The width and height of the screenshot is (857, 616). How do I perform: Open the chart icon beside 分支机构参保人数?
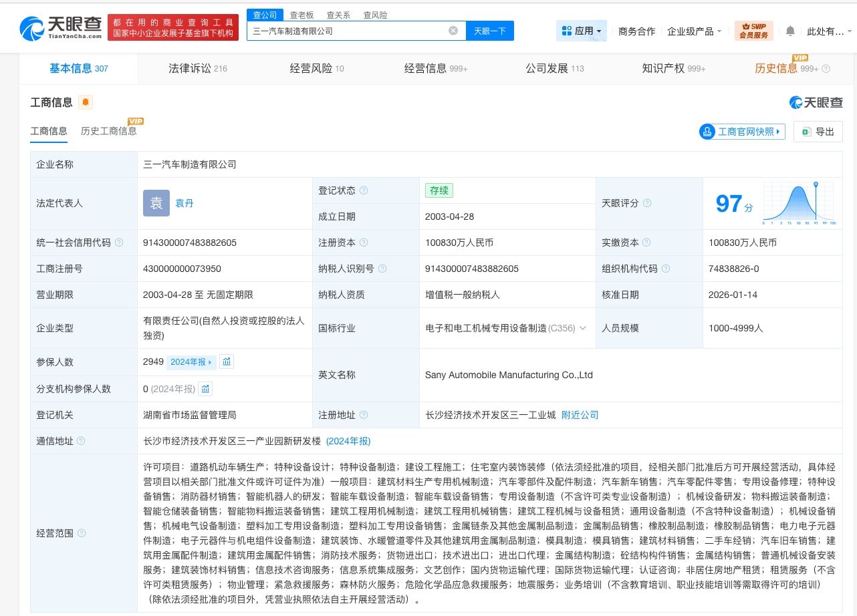tap(205, 389)
